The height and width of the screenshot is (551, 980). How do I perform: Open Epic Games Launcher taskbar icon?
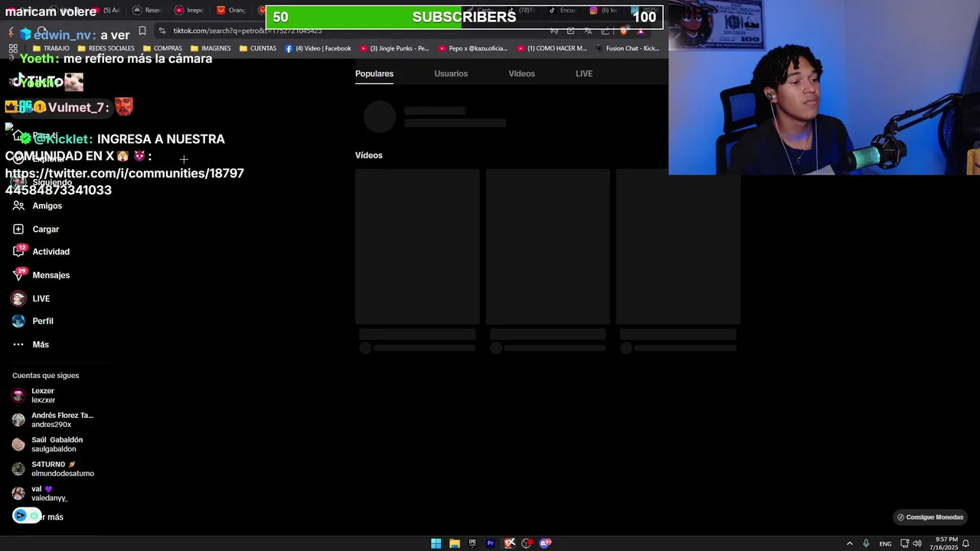(472, 543)
